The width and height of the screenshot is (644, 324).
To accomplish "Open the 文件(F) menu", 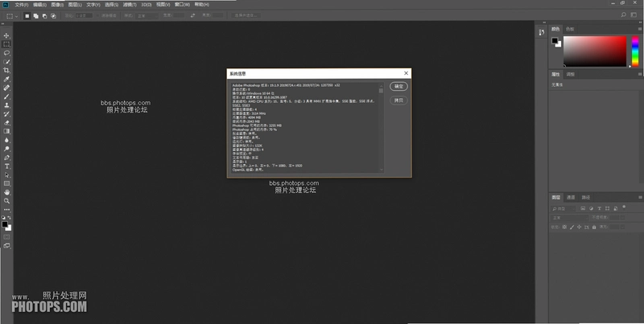I will coord(22,5).
